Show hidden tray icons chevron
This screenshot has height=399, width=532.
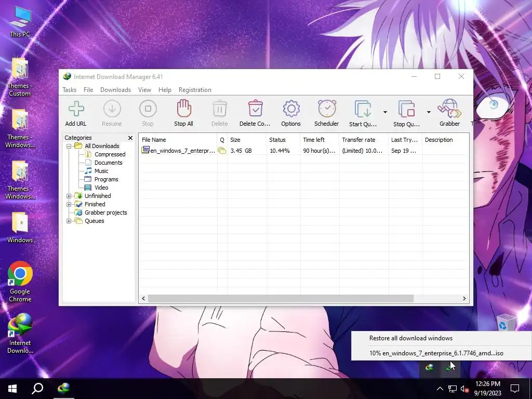pyautogui.click(x=440, y=389)
